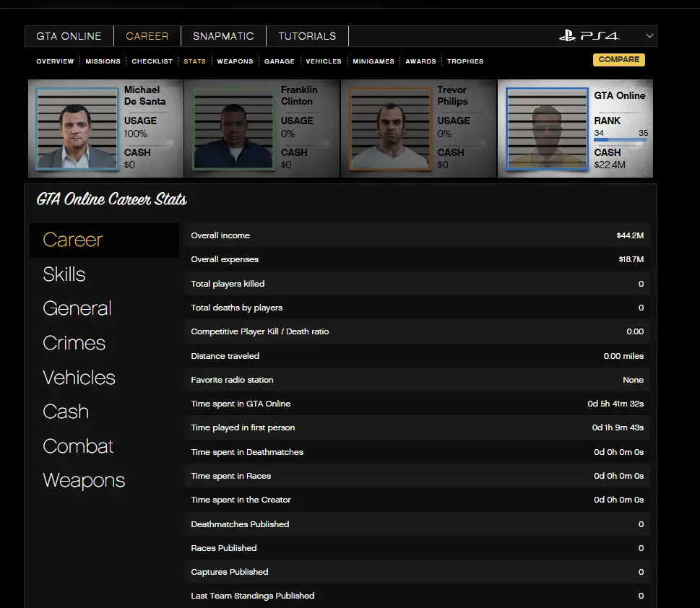Click the GTA Online rank progress bar
This screenshot has width=700, height=608.
[x=620, y=139]
